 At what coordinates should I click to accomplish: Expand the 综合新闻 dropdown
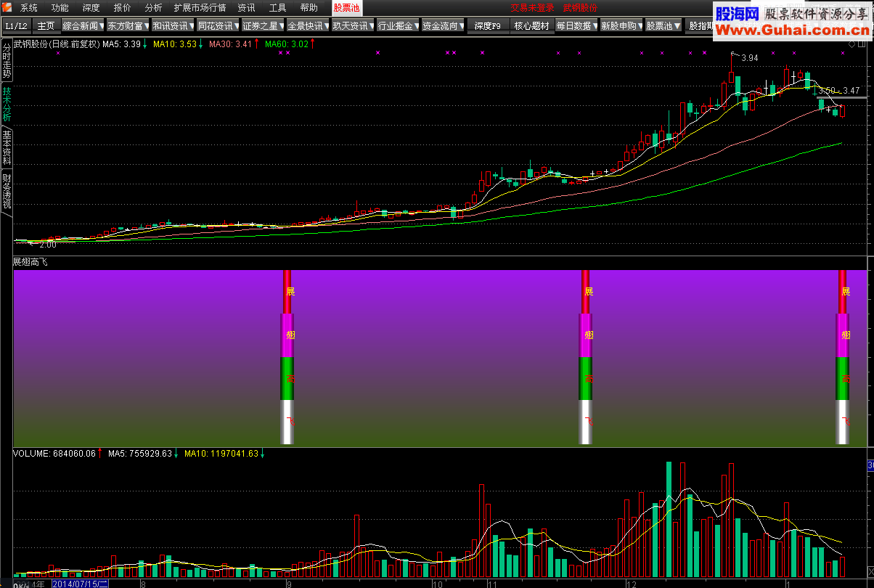point(83,25)
